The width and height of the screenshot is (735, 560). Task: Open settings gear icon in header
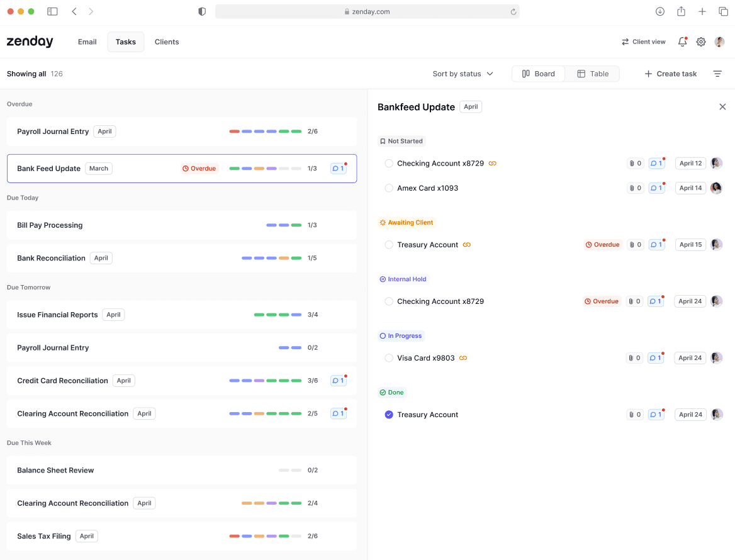point(701,42)
